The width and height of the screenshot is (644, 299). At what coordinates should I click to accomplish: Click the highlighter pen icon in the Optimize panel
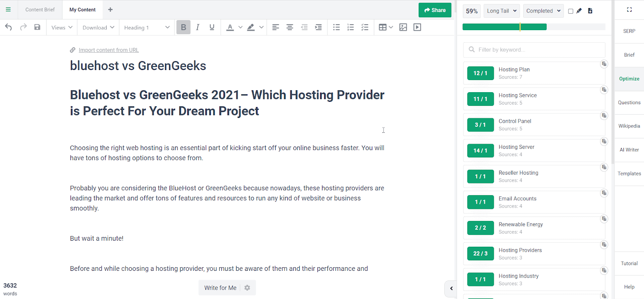pyautogui.click(x=579, y=11)
